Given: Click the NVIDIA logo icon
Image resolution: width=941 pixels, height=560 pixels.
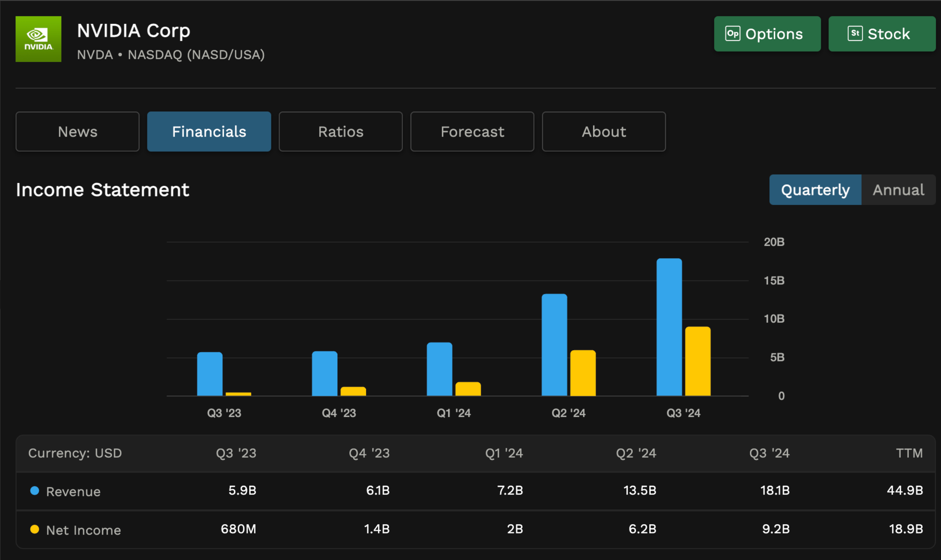Looking at the screenshot, I should [38, 39].
